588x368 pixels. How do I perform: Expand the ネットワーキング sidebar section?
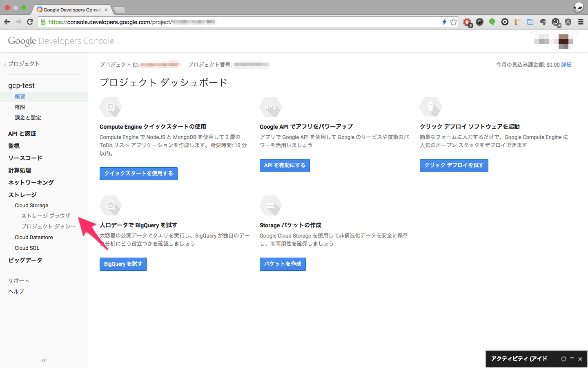pos(31,183)
